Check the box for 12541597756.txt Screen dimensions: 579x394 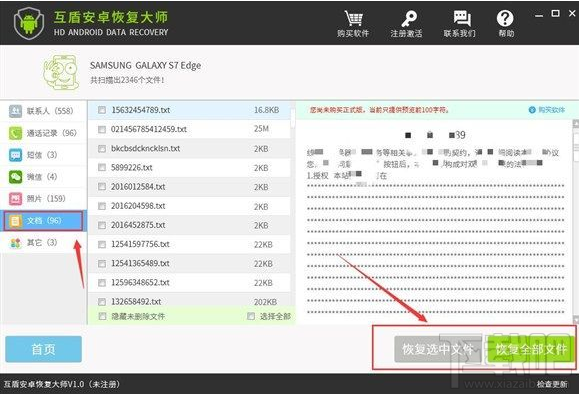click(x=102, y=244)
